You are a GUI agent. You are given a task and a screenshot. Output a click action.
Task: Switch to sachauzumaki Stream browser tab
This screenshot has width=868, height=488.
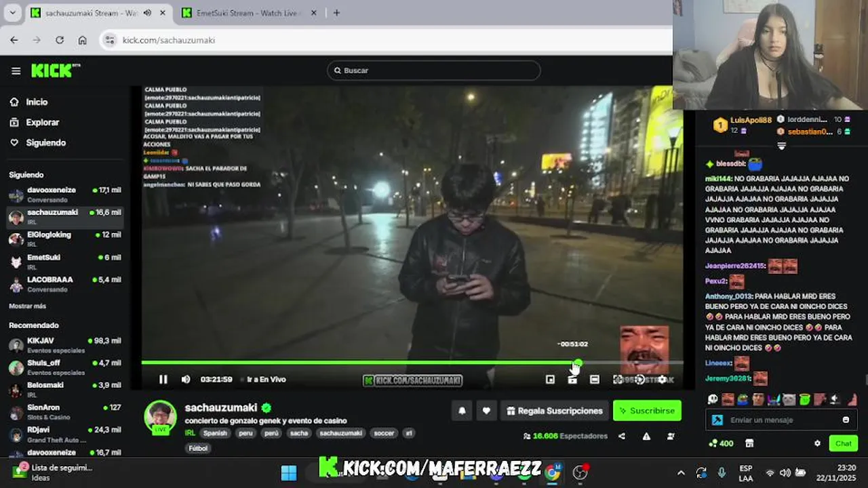[x=98, y=13]
